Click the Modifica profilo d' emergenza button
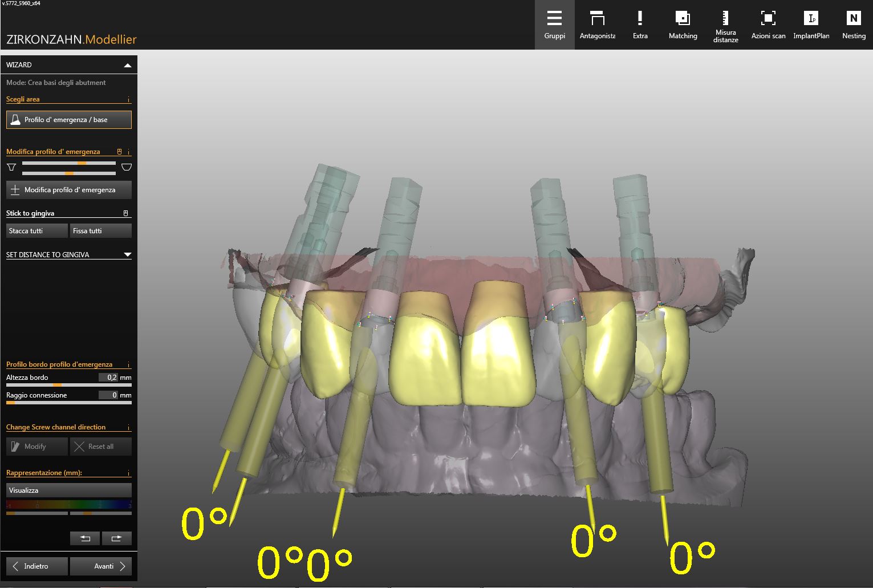This screenshot has width=873, height=588. (68, 190)
